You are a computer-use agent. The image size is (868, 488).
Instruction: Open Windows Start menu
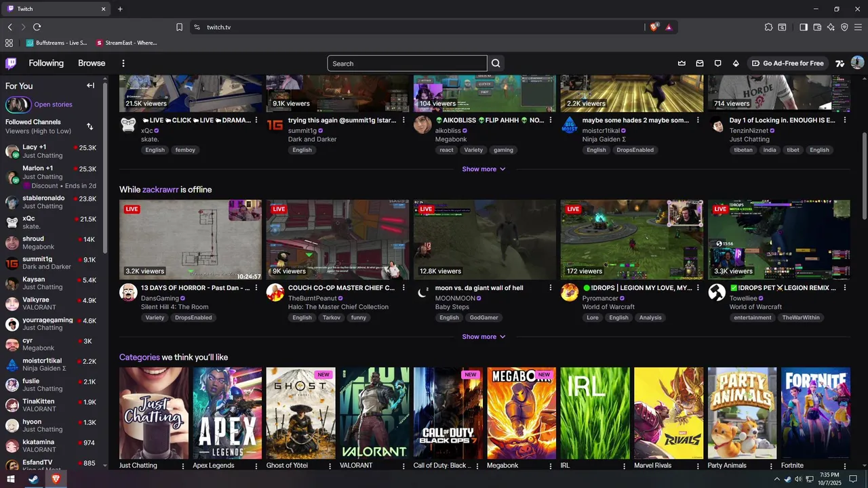(11, 479)
